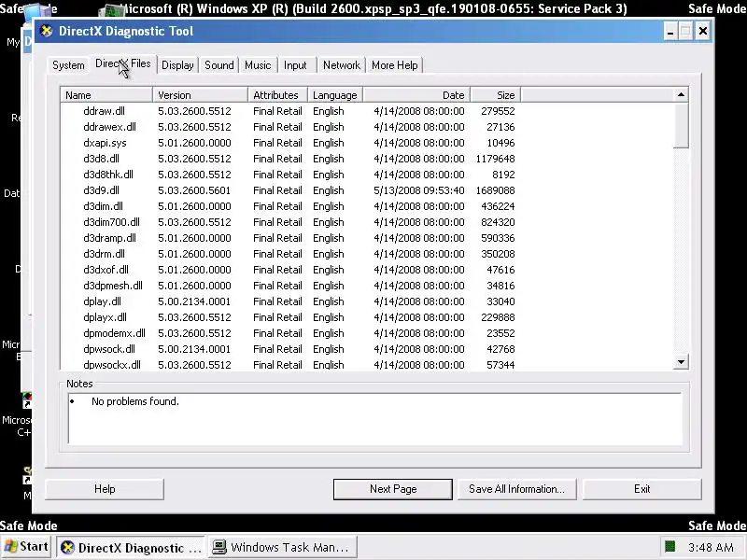Switch to the System tab
This screenshot has height=560, width=747.
(68, 65)
